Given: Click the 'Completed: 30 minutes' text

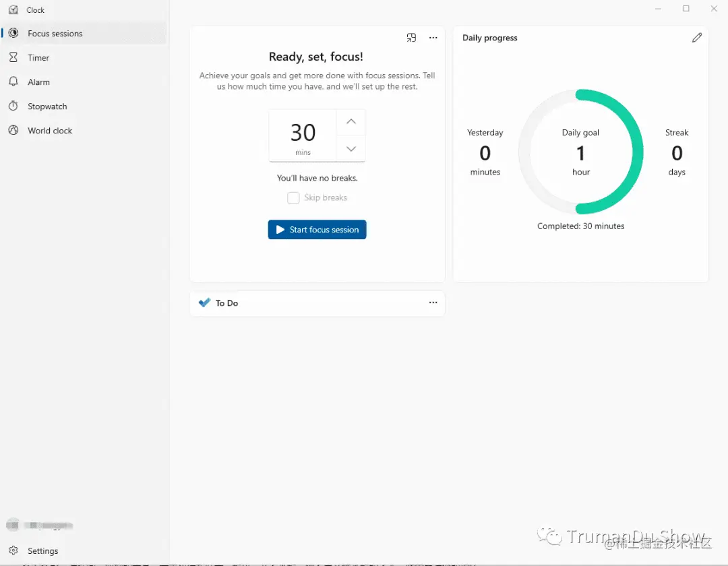Looking at the screenshot, I should (581, 226).
